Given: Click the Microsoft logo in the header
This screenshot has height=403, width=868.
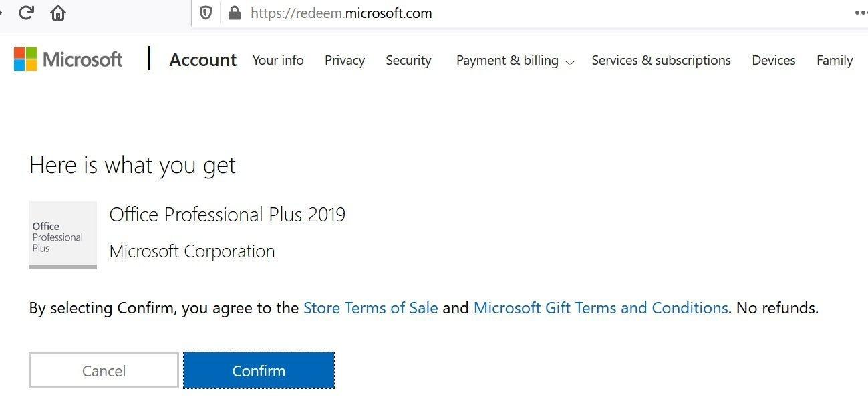Looking at the screenshot, I should pyautogui.click(x=68, y=59).
